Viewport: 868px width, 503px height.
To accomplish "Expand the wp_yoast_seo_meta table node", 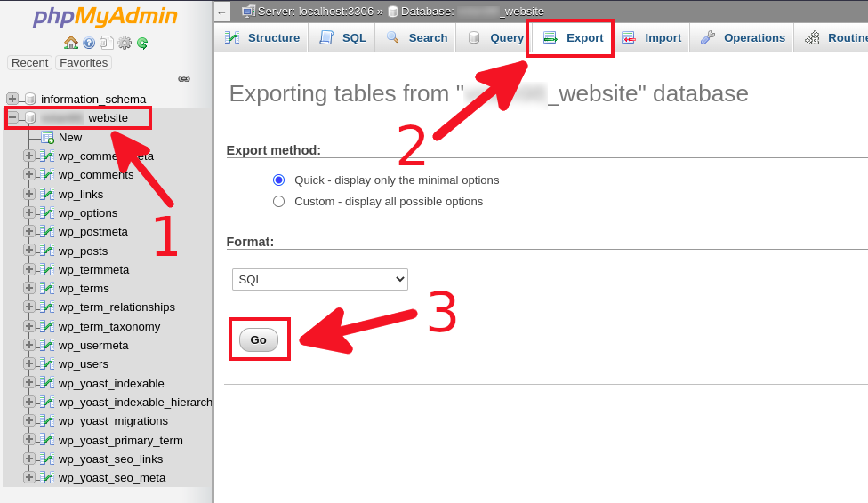I will [29, 477].
